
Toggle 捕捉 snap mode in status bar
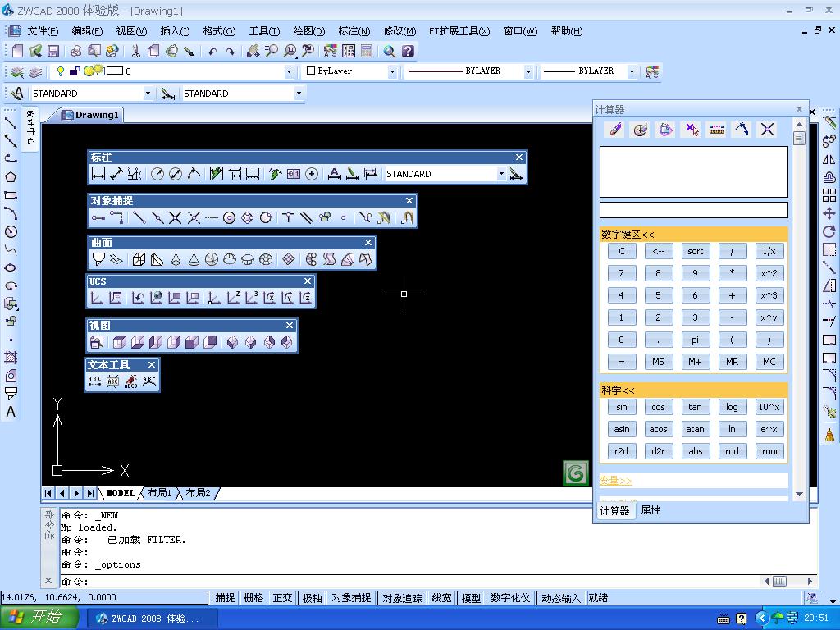[x=225, y=598]
